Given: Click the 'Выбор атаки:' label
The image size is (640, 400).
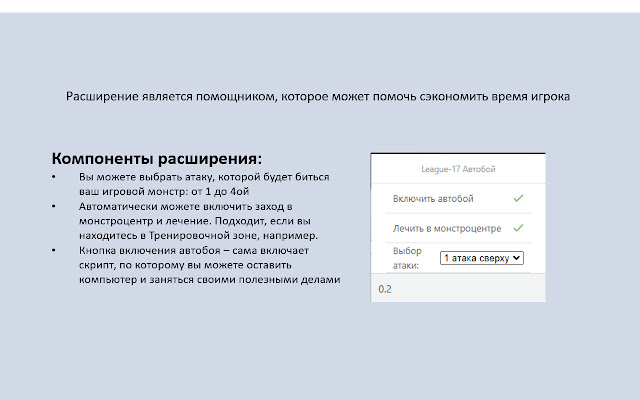Looking at the screenshot, I should click(407, 258).
